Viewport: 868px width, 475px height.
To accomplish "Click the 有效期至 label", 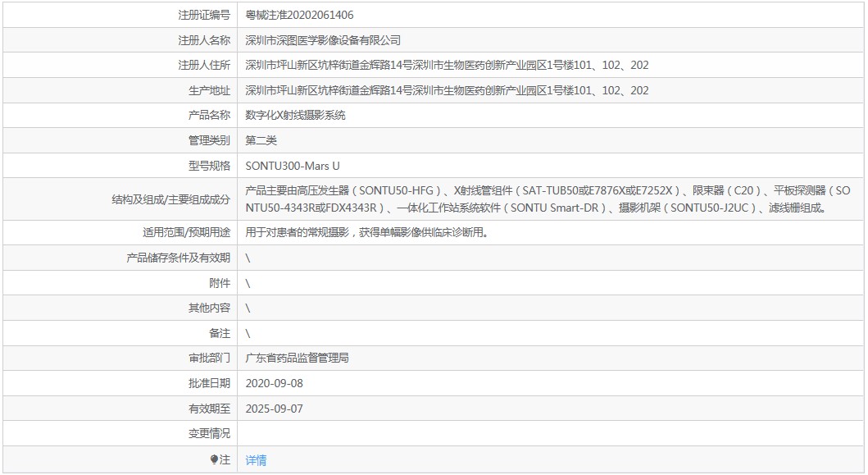I will pos(209,409).
